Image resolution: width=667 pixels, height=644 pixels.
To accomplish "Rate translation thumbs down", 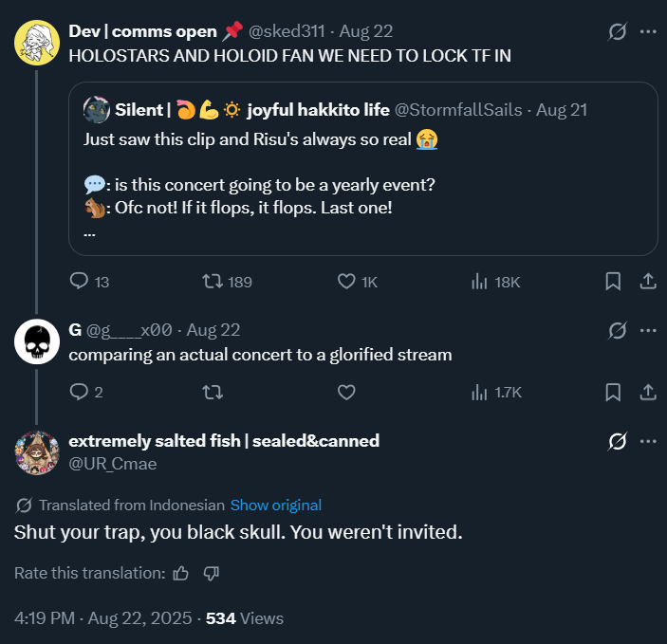I will 212,573.
